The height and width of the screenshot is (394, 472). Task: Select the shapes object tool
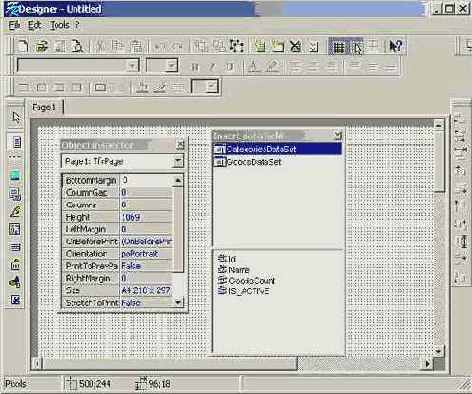(x=15, y=282)
